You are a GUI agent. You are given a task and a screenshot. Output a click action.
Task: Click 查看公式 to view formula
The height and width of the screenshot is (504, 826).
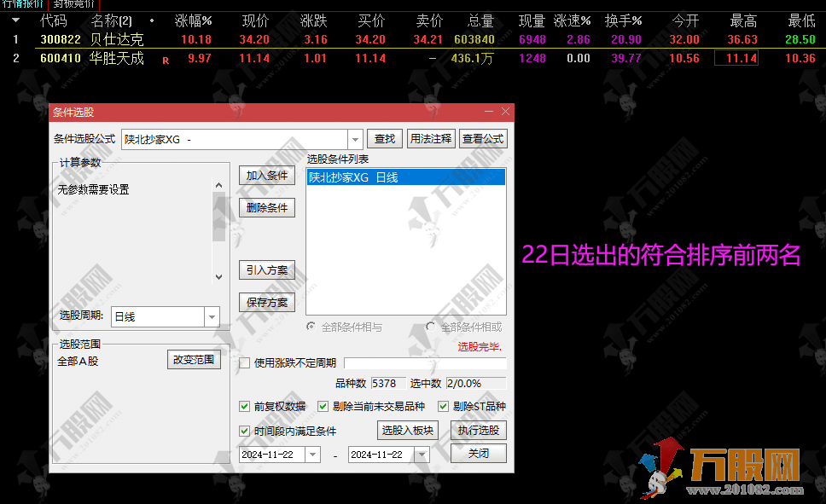[483, 139]
